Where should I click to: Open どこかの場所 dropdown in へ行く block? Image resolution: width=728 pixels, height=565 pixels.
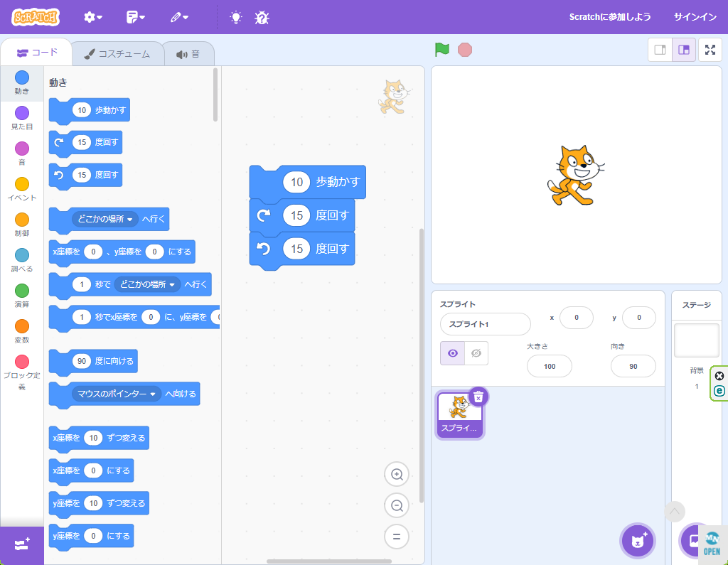[x=105, y=219]
